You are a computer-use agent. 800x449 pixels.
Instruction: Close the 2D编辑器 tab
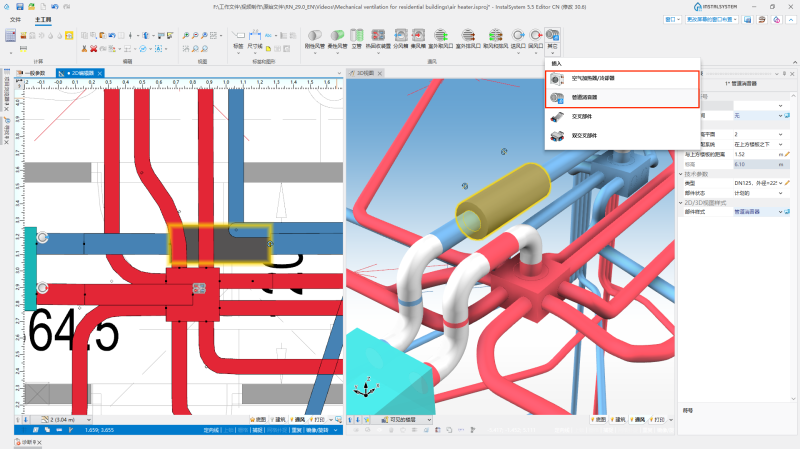pos(100,73)
